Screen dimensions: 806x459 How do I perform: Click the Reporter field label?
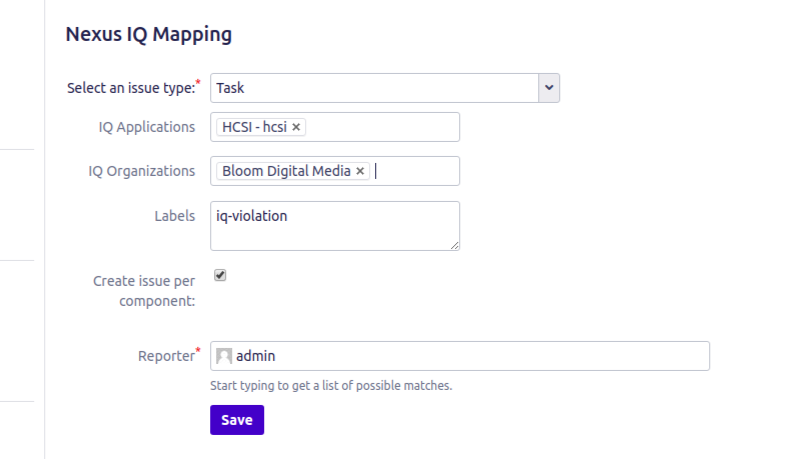coord(165,356)
